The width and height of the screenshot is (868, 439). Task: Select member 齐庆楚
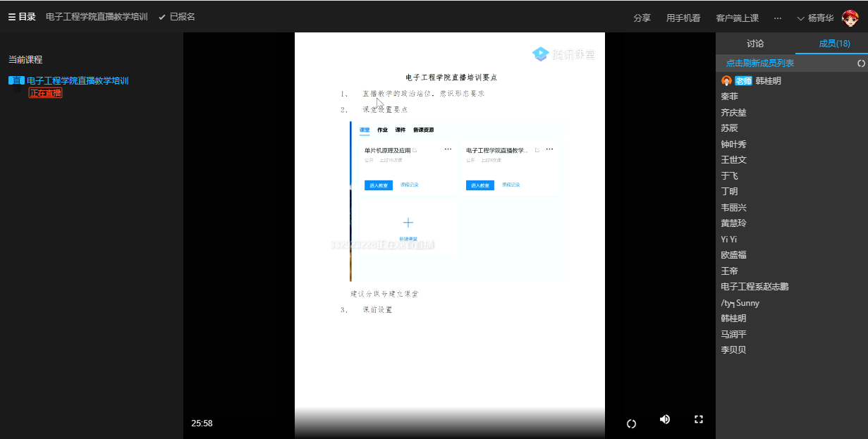(x=733, y=112)
